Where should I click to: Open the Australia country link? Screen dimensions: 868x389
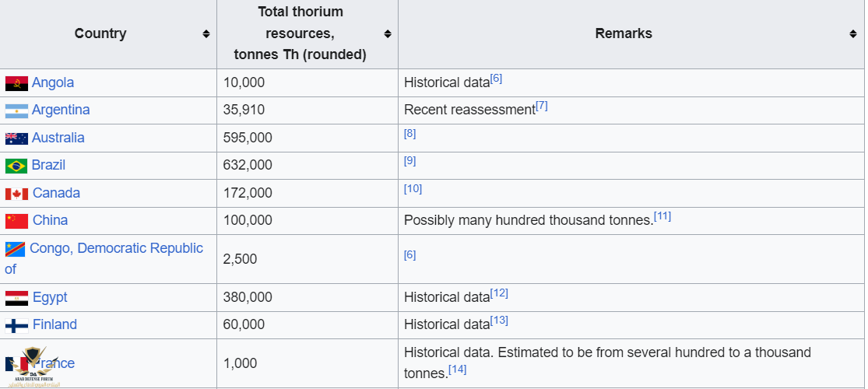point(58,138)
